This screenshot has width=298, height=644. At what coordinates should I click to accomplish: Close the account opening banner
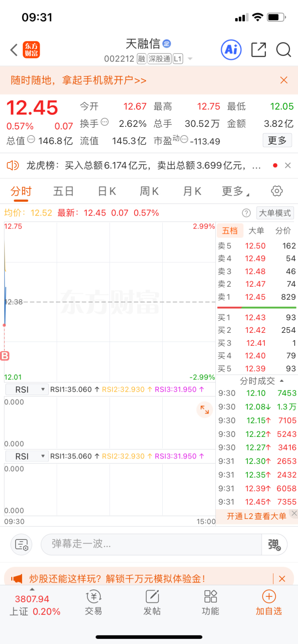(284, 80)
